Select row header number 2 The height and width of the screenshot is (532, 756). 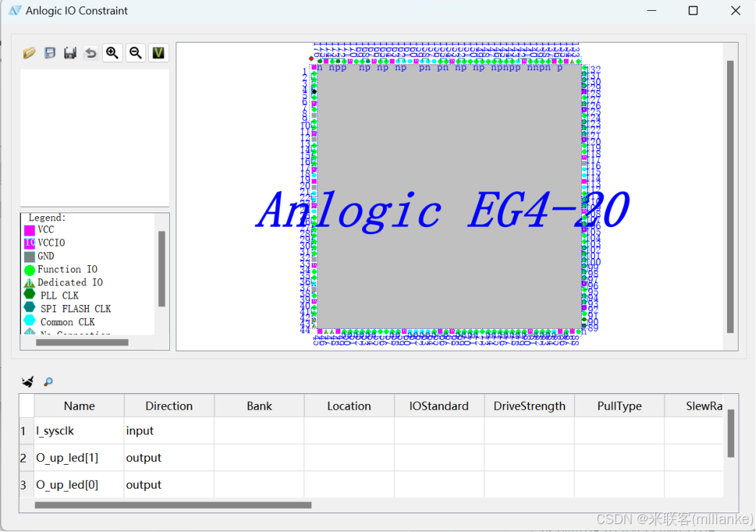tap(27, 458)
